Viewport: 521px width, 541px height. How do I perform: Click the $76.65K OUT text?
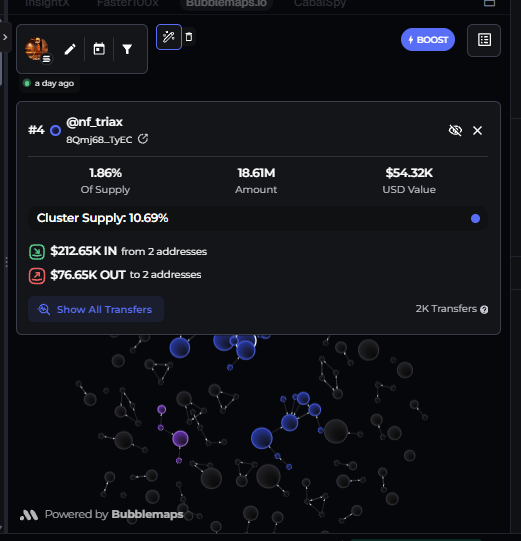88,275
